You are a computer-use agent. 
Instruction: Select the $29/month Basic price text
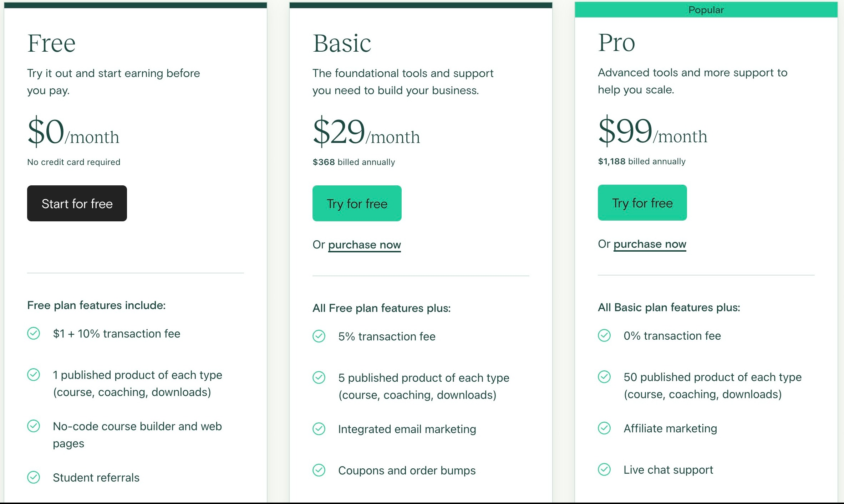tap(366, 132)
